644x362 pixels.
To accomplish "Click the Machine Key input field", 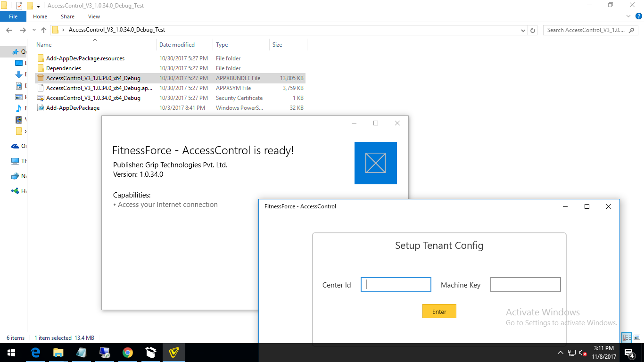I will 526,285.
